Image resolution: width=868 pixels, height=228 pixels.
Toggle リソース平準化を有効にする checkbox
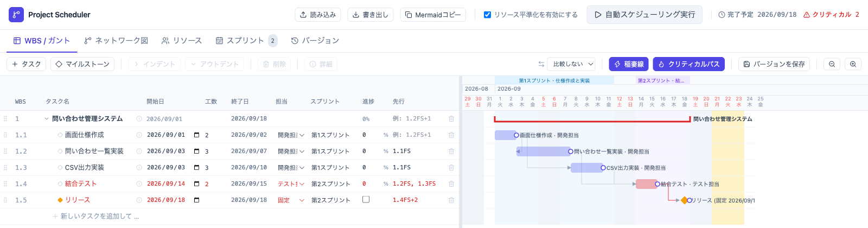coord(487,15)
